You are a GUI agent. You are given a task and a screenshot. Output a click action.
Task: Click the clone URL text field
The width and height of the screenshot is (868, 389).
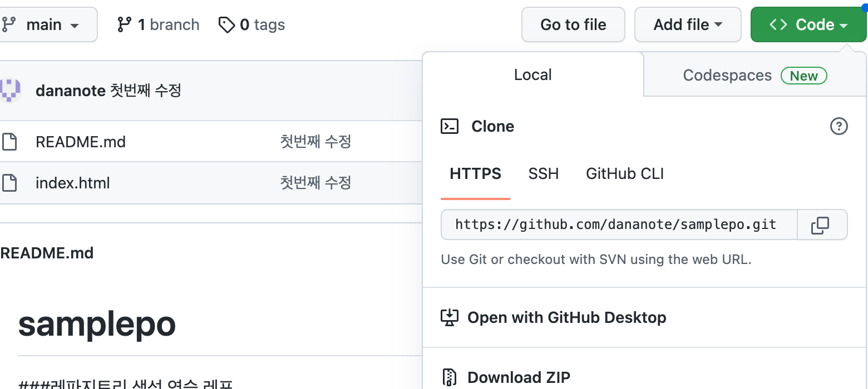(619, 225)
